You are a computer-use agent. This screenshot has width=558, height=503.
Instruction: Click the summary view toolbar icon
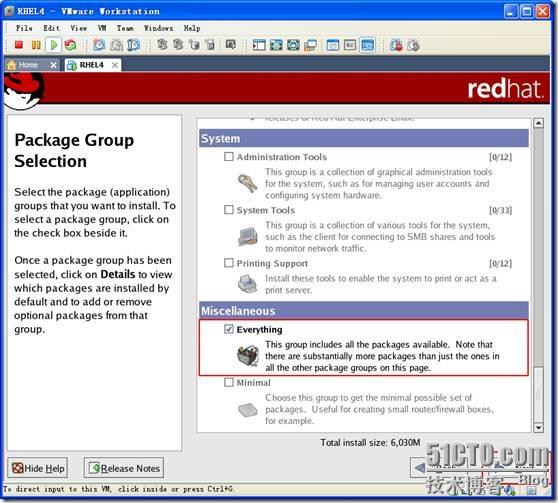coord(333,45)
